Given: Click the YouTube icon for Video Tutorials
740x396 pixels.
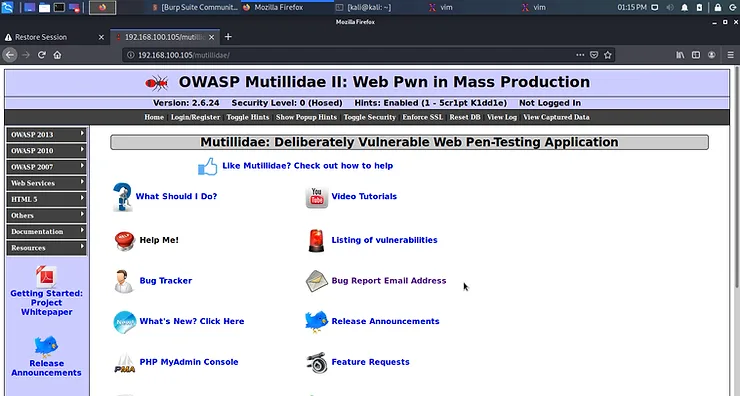Looking at the screenshot, I should pos(317,197).
